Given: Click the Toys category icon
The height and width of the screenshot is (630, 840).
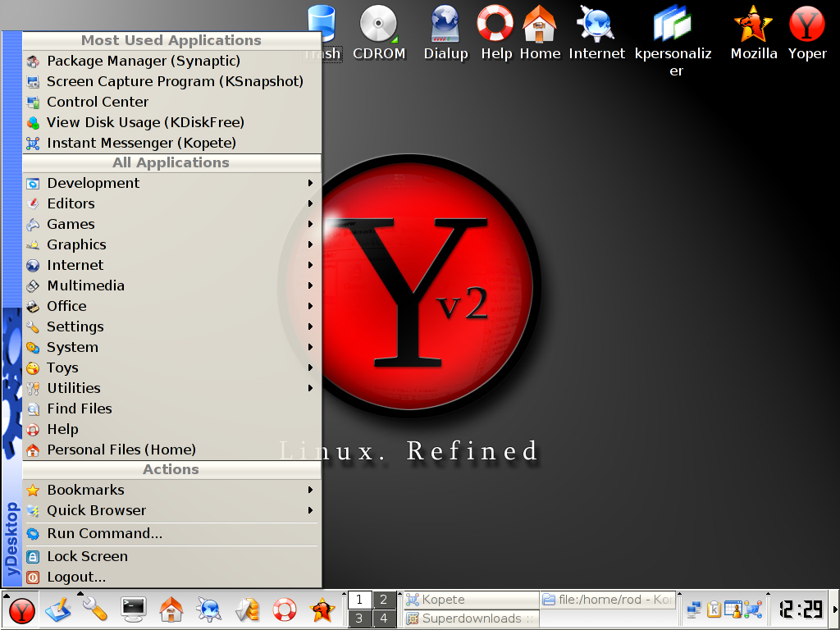Looking at the screenshot, I should click(x=33, y=368).
